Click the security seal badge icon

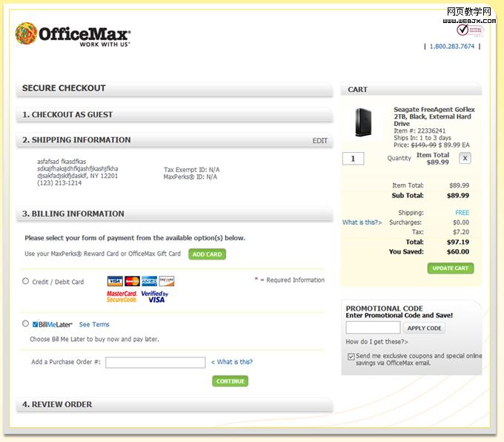[474, 30]
